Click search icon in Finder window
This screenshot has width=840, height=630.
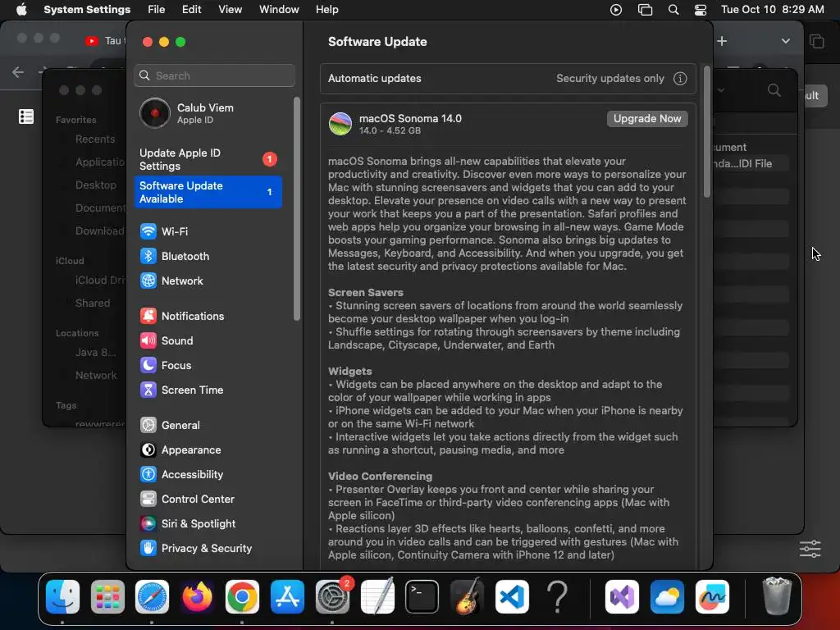click(x=774, y=90)
